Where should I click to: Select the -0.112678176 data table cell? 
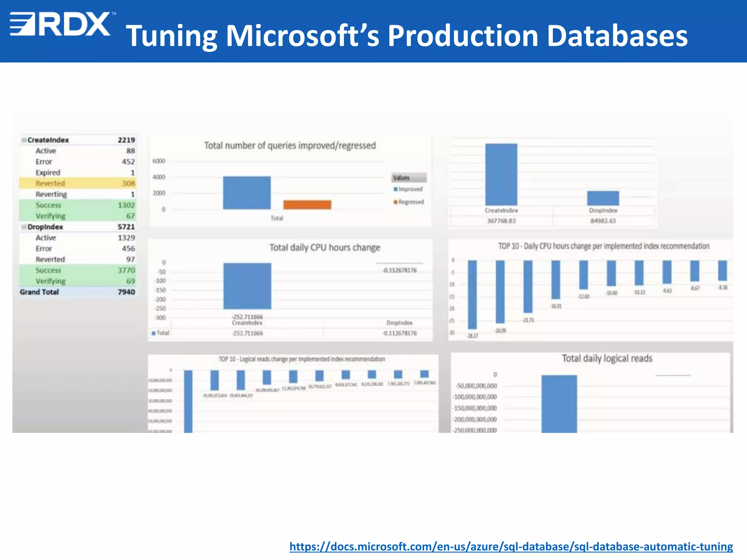399,333
